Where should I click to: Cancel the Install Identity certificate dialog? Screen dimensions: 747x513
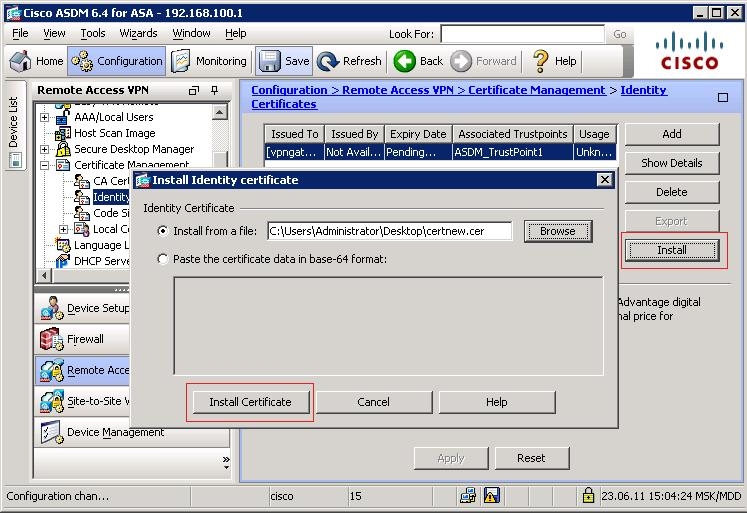tap(374, 402)
